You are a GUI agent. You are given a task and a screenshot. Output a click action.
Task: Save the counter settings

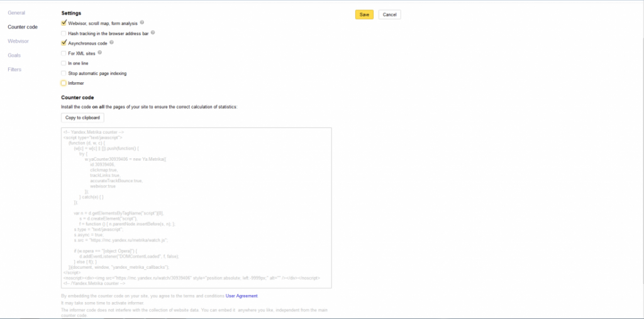[x=364, y=15]
